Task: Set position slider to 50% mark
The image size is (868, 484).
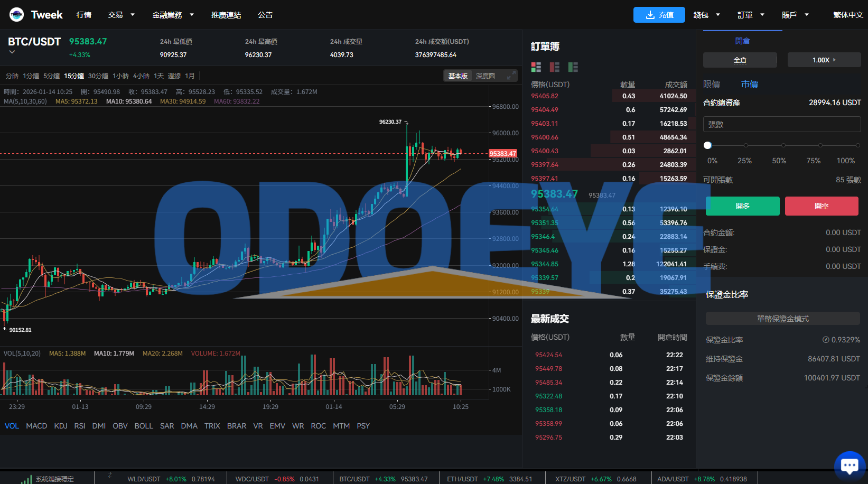Action: click(x=783, y=145)
